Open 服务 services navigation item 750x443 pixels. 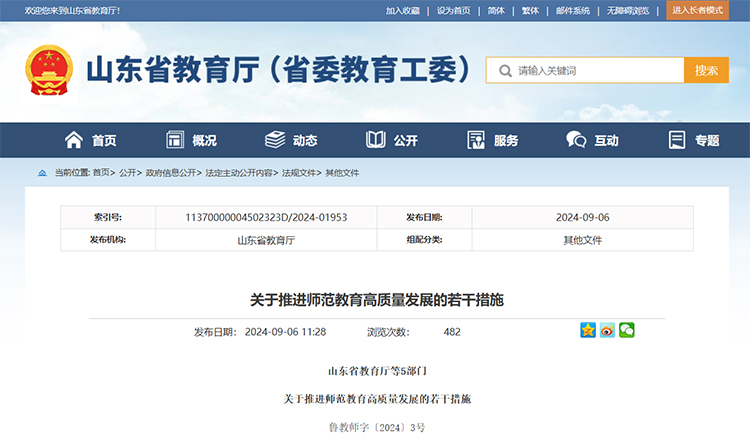[492, 140]
